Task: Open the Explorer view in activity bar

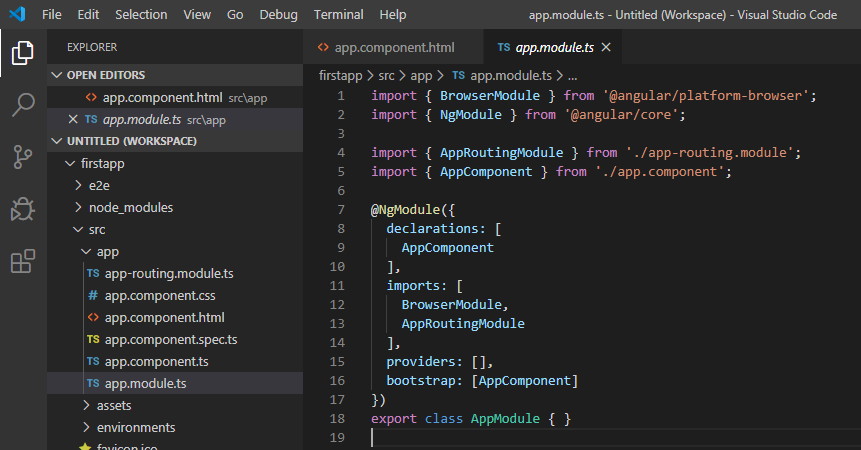Action: 23,53
